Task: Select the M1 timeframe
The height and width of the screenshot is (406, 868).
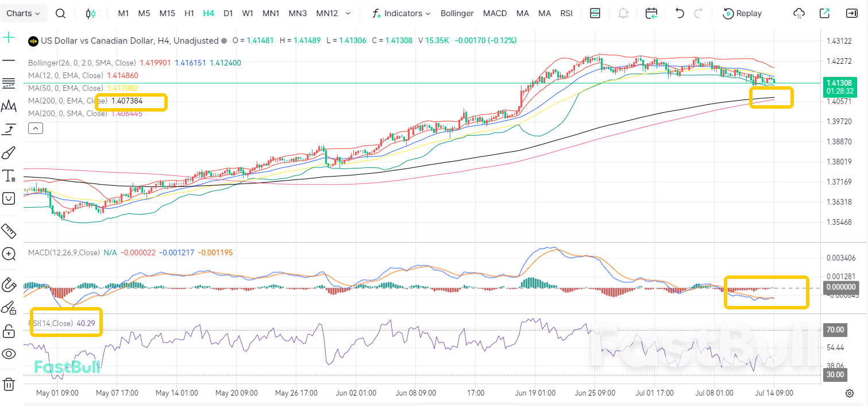Action: coord(124,13)
